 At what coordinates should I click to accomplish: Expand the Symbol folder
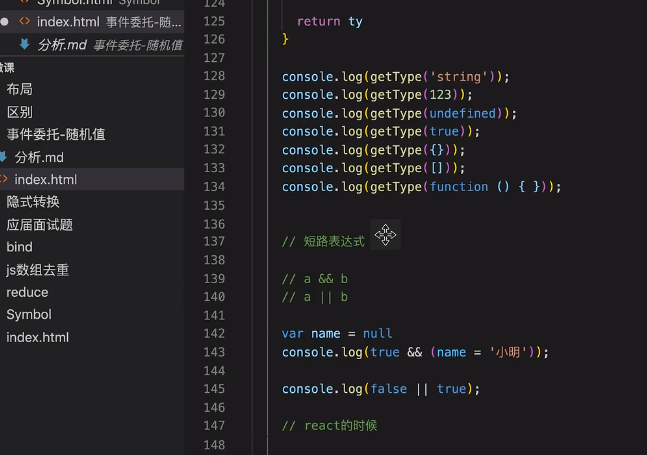point(29,314)
